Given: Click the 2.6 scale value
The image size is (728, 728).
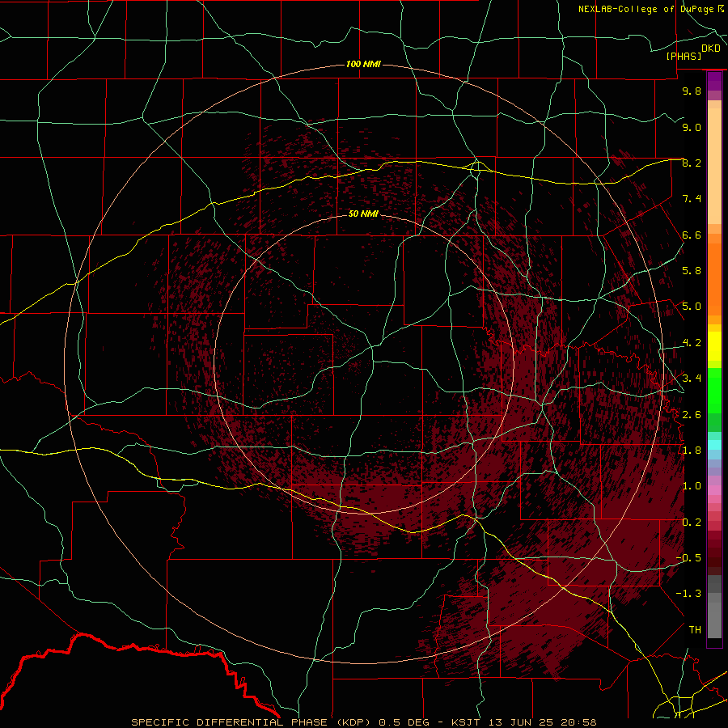Looking at the screenshot, I should (x=692, y=414).
